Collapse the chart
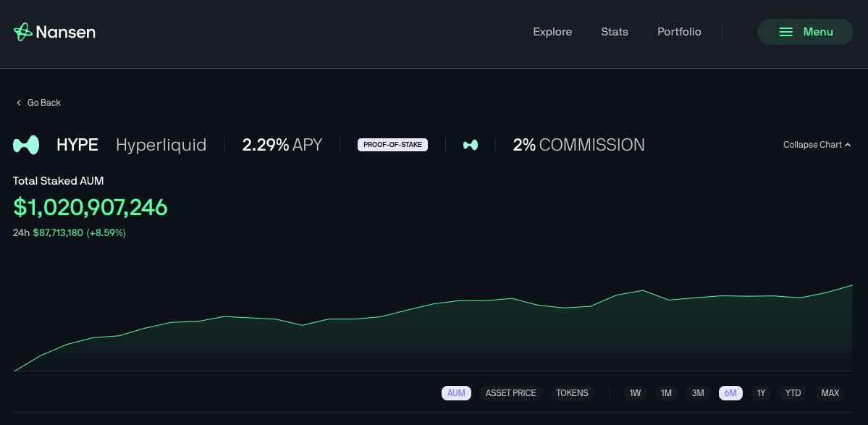The image size is (868, 425). click(817, 145)
